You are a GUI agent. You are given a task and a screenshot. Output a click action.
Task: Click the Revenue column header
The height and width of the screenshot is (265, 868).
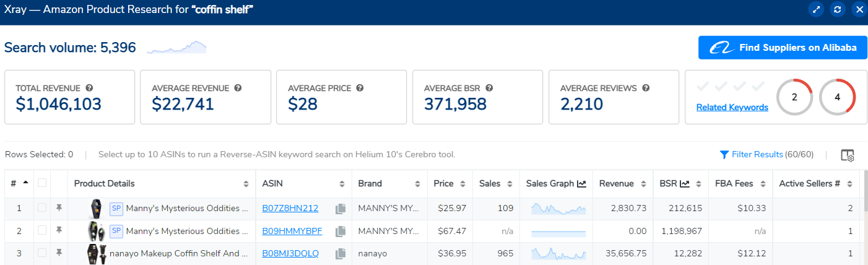tap(617, 183)
